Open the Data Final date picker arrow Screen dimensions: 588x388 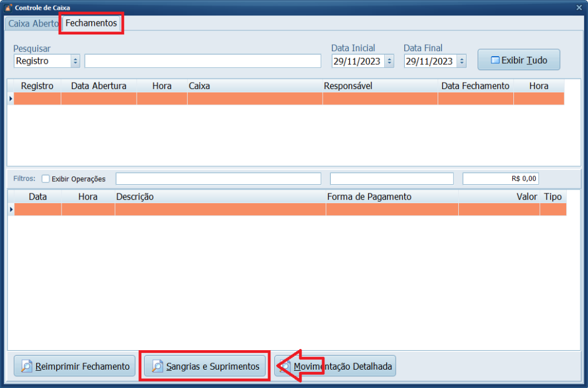(x=462, y=61)
